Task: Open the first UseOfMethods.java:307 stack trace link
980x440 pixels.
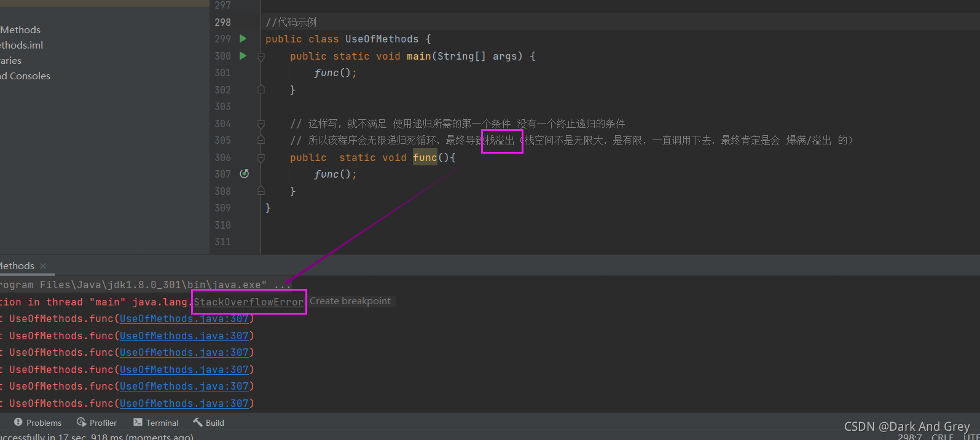Action: 184,319
